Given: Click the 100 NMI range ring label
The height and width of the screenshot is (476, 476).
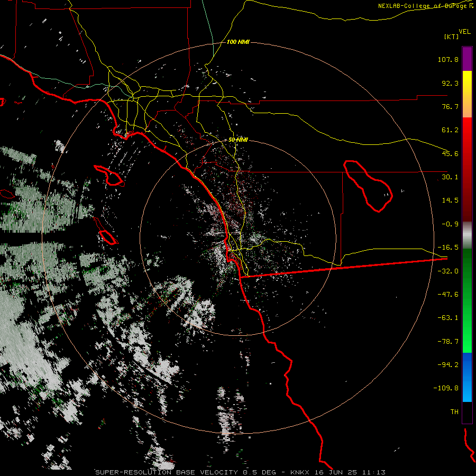Looking at the screenshot, I should (x=238, y=42).
